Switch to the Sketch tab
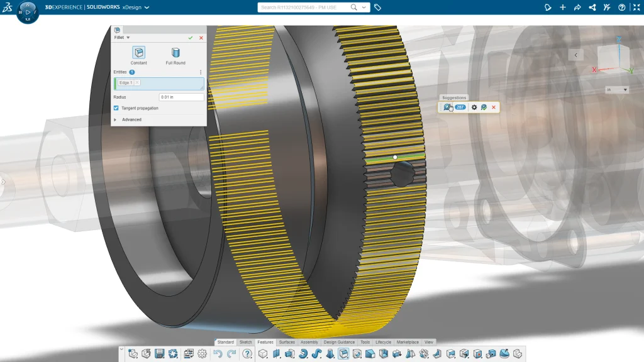 point(247,343)
